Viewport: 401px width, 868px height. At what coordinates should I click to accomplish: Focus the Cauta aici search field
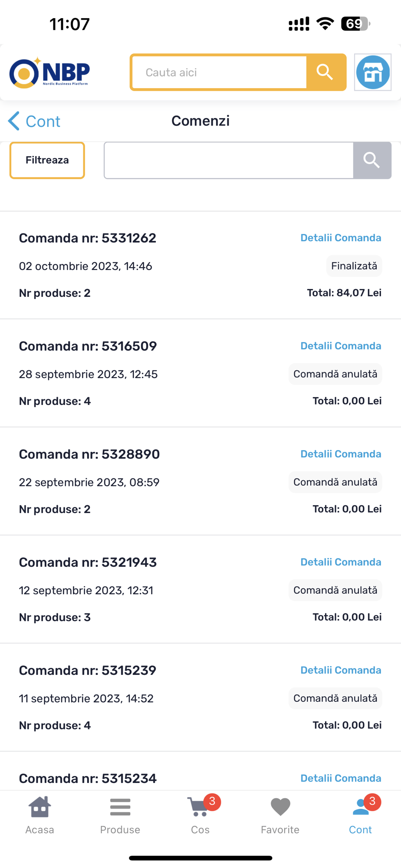pyautogui.click(x=220, y=72)
